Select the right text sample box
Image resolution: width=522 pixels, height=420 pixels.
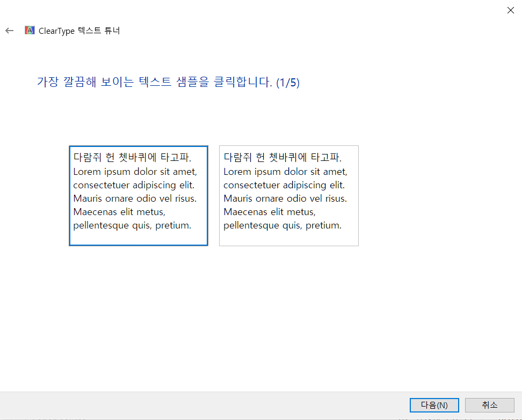click(288, 196)
